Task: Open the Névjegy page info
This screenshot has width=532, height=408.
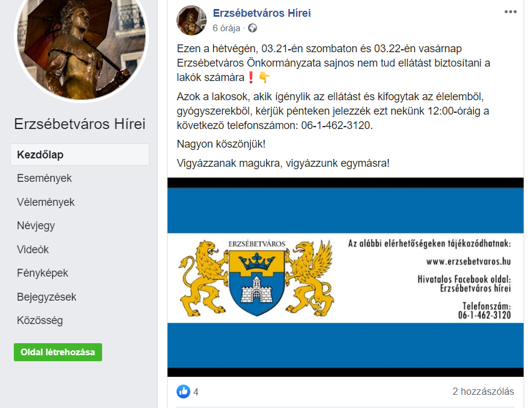Action: click(36, 226)
